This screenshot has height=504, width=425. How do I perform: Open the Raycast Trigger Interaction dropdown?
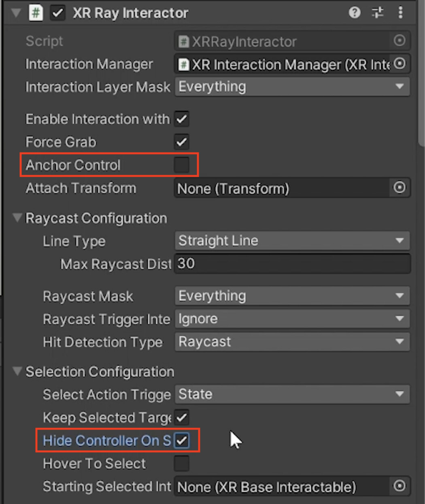coord(291,319)
